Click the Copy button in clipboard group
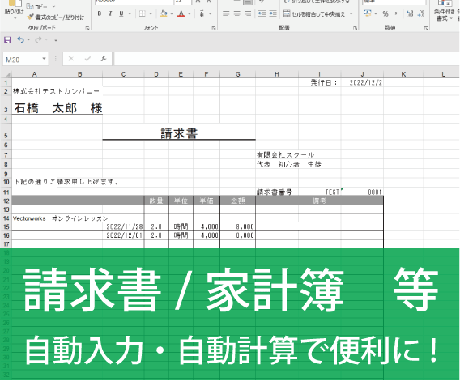 [x=37, y=6]
